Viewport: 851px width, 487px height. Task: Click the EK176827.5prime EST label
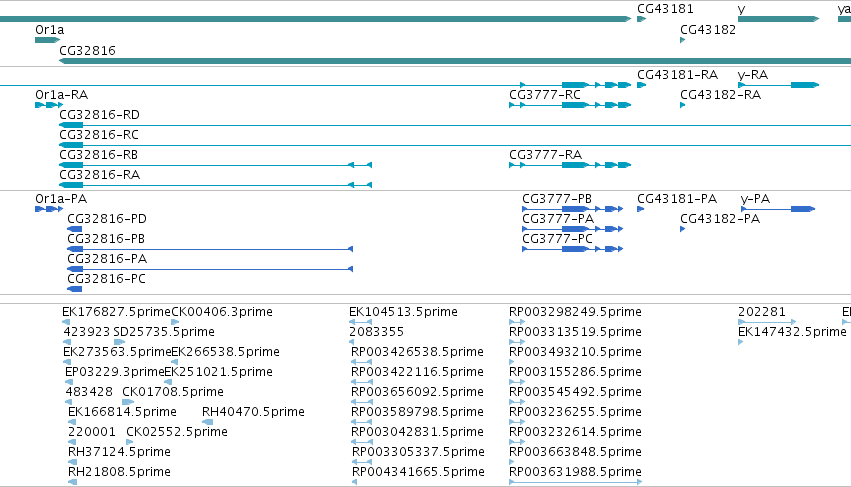click(116, 312)
